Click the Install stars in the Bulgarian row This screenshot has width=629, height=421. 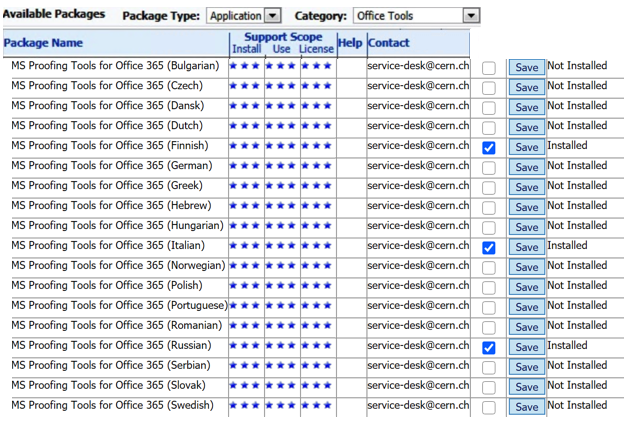pos(244,66)
